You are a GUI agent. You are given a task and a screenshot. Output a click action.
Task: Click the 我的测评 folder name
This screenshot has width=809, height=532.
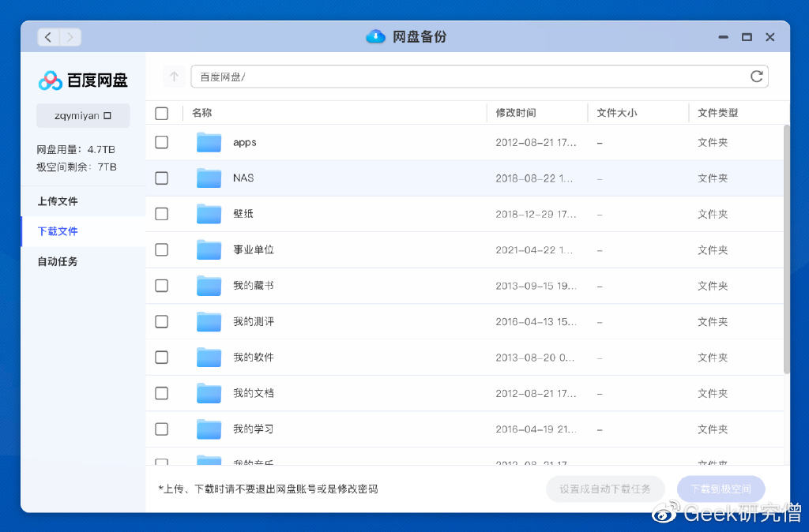tap(254, 322)
